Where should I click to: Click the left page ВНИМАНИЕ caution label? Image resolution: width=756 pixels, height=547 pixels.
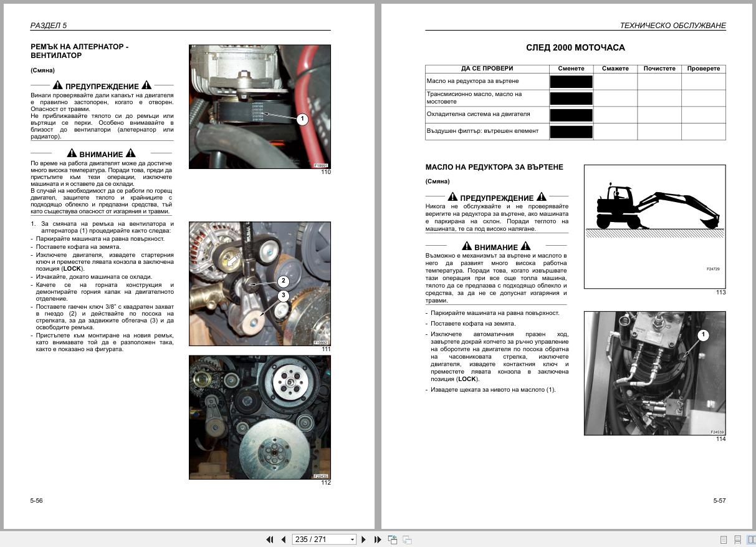(x=102, y=153)
